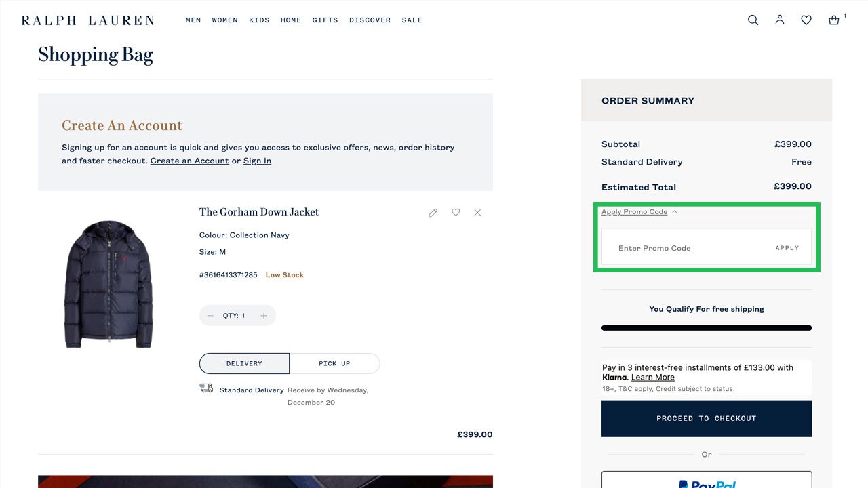This screenshot has height=488, width=868.
Task: Decrease quantity with the minus button
Action: (210, 316)
